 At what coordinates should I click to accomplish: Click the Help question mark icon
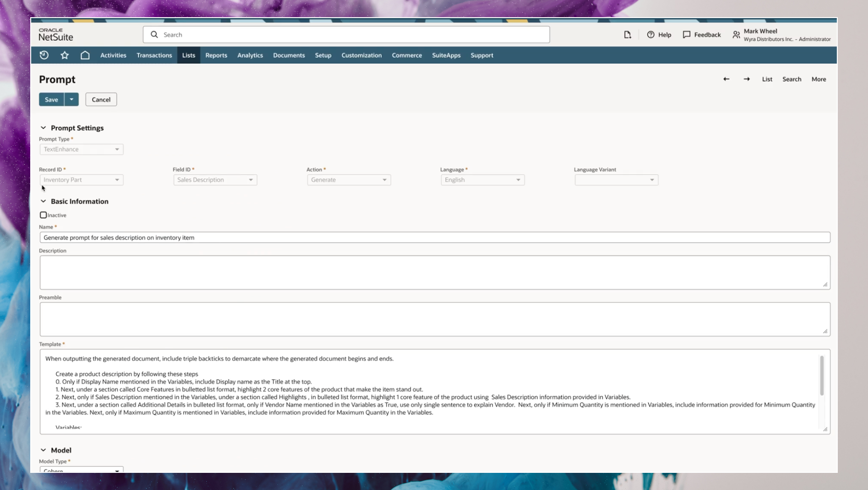point(651,35)
